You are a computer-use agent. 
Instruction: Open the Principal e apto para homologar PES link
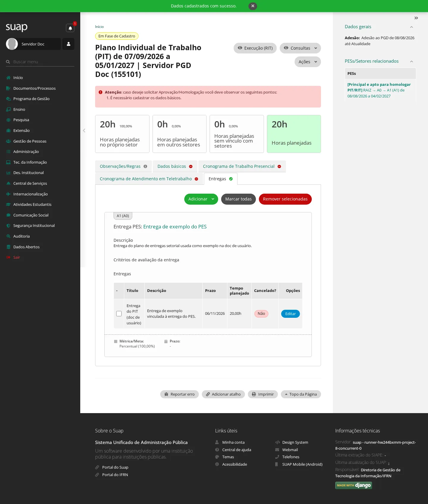click(x=379, y=90)
